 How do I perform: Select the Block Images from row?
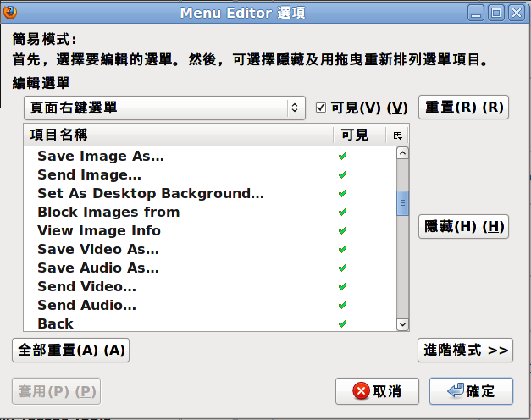(x=210, y=212)
